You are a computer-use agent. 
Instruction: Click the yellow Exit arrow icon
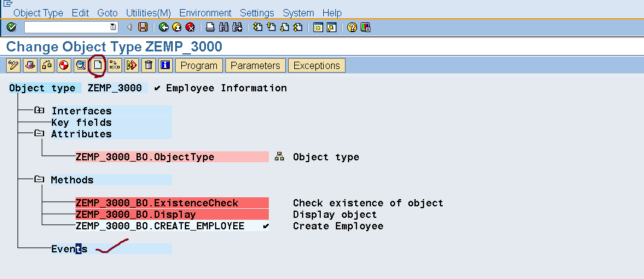177,28
